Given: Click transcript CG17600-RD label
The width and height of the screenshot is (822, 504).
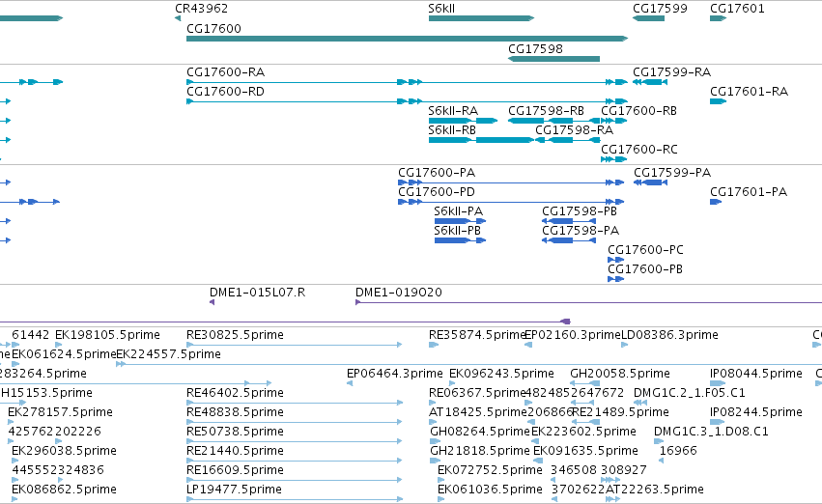Looking at the screenshot, I should tap(225, 91).
